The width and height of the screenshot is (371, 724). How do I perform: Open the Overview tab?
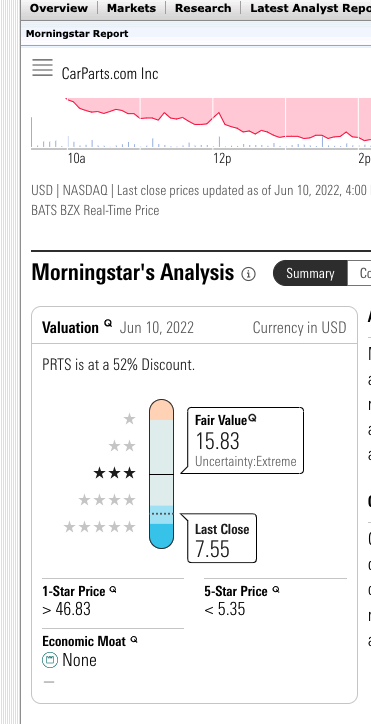coord(59,8)
